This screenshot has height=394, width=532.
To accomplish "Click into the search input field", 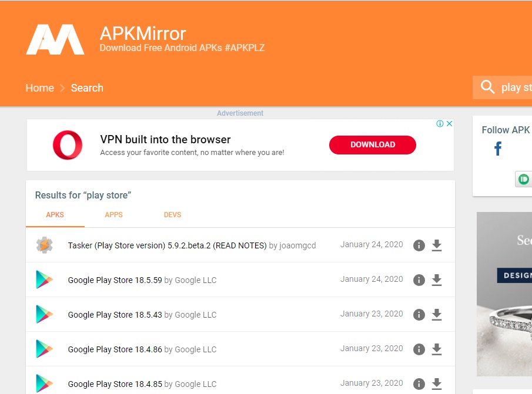I will tap(516, 87).
